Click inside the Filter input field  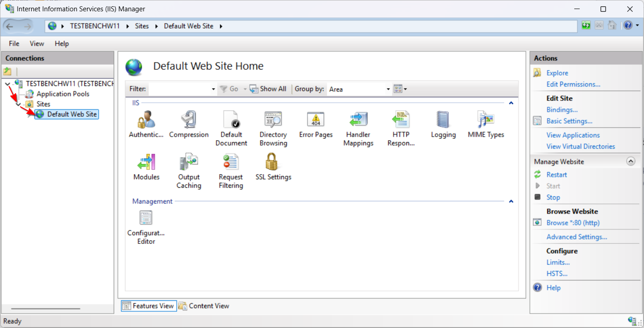pos(180,89)
